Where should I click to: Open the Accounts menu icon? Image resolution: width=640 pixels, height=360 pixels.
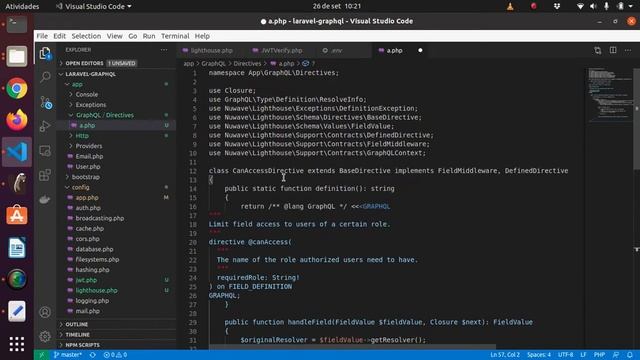point(45,312)
